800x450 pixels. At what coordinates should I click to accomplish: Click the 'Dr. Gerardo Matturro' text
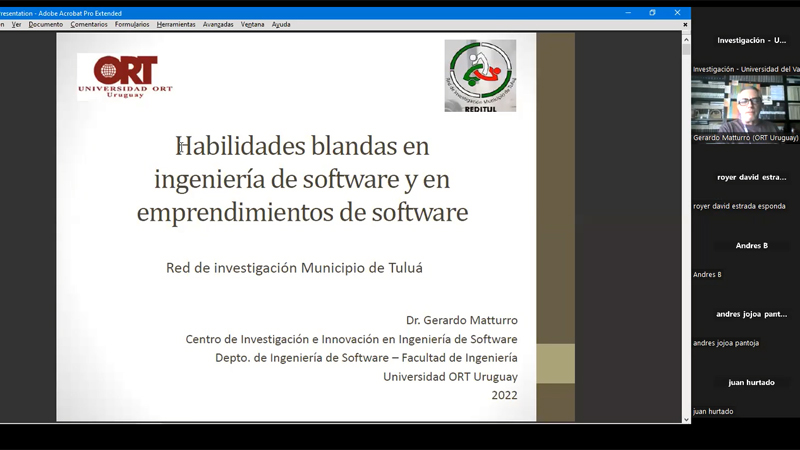pos(462,320)
